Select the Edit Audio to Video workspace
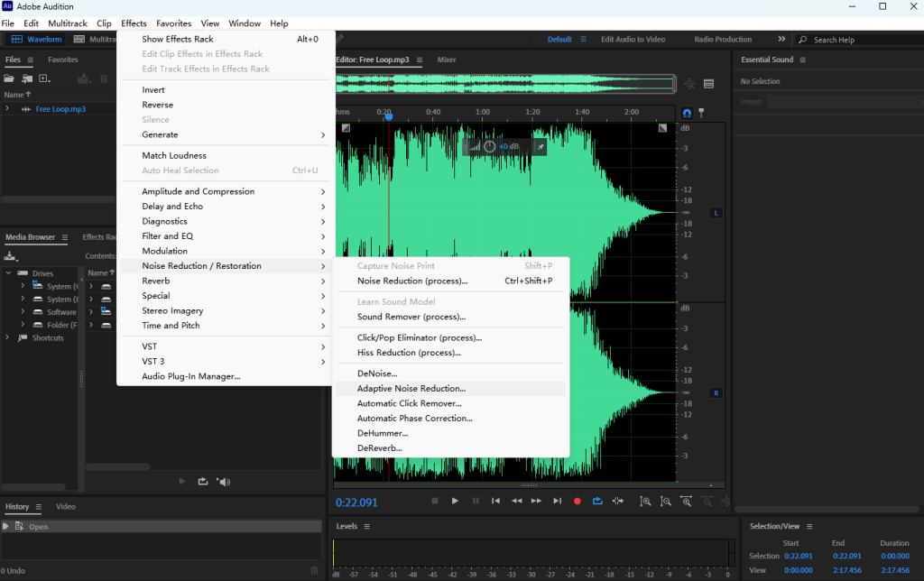Screen dimensions: 924x581 click(633, 40)
